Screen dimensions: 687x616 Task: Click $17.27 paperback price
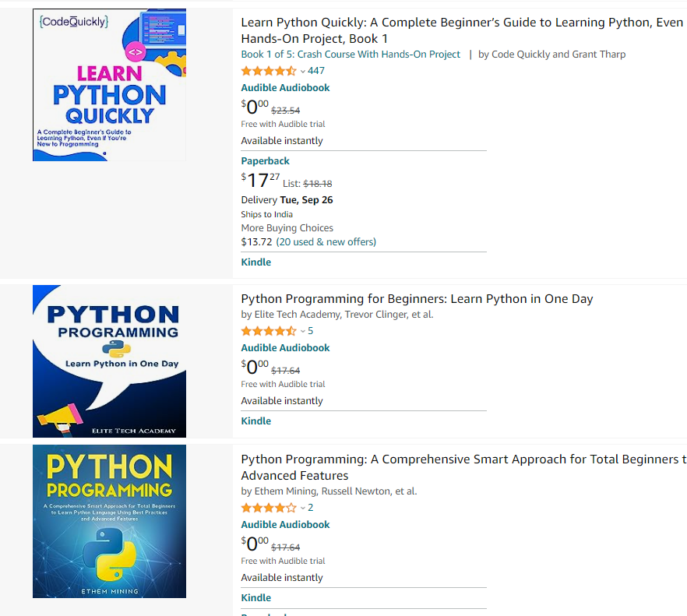(x=260, y=181)
